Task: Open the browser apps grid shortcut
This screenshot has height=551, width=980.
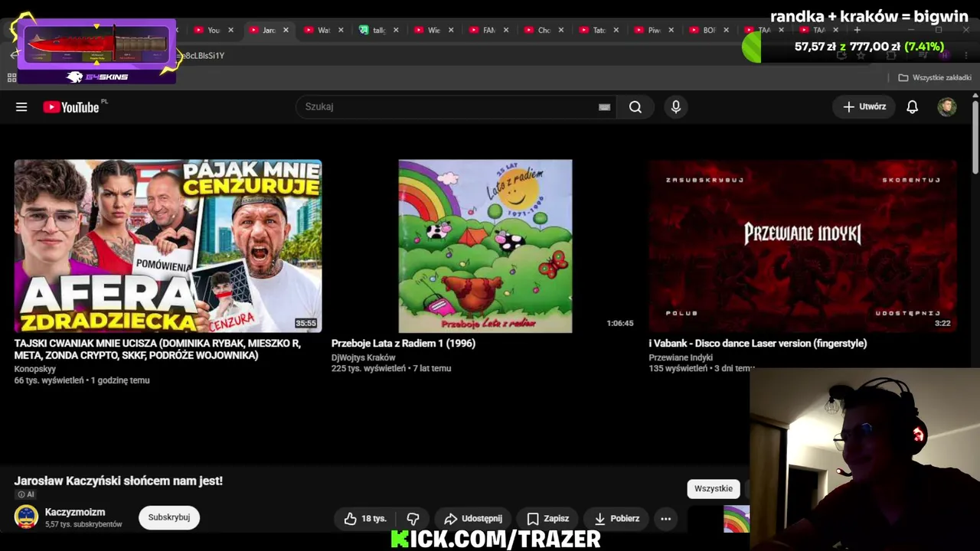Action: pyautogui.click(x=11, y=77)
